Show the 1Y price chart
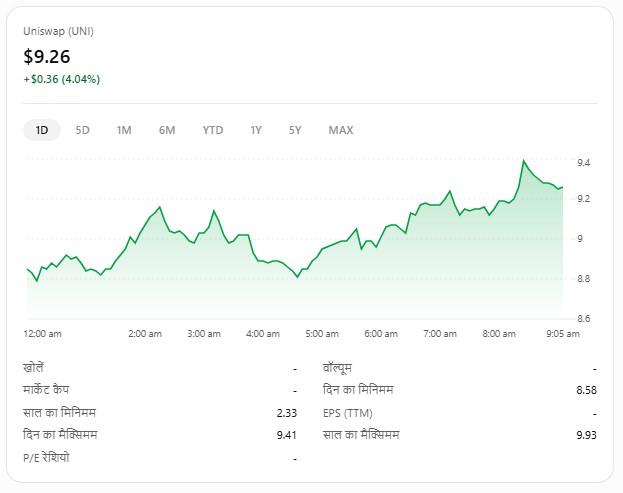This screenshot has width=623, height=493. tap(256, 130)
